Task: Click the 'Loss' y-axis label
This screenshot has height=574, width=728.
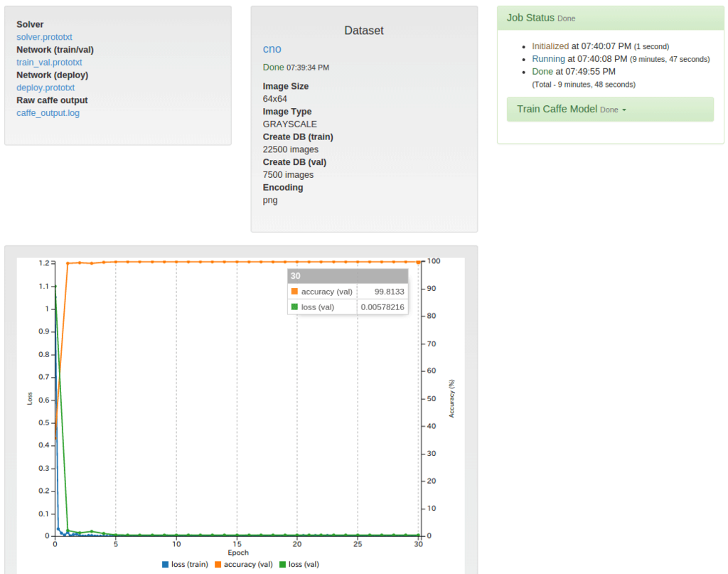Action: (x=30, y=398)
